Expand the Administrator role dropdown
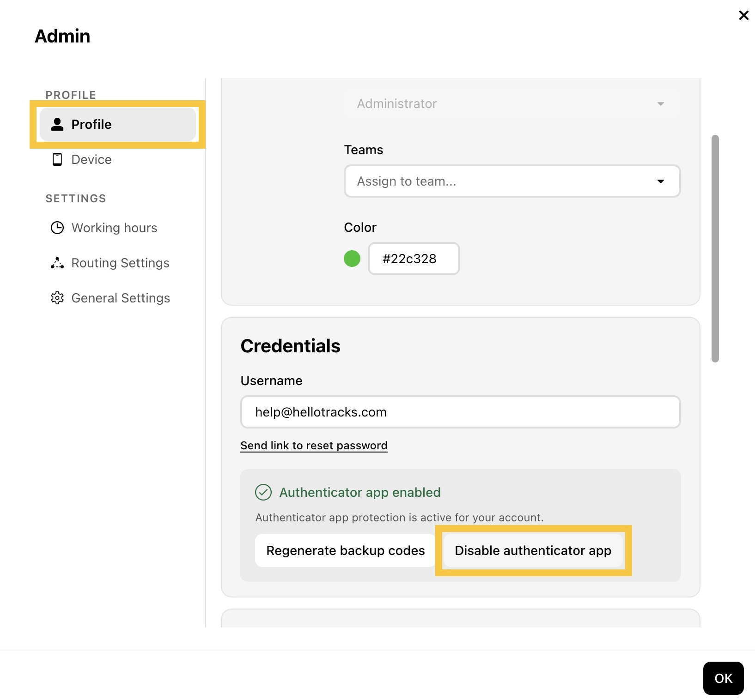 (x=512, y=103)
